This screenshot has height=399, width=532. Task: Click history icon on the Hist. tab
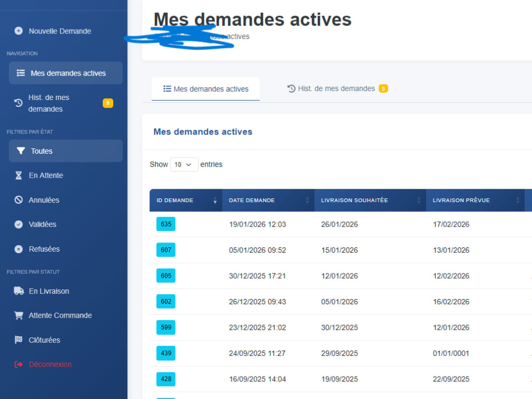(291, 88)
